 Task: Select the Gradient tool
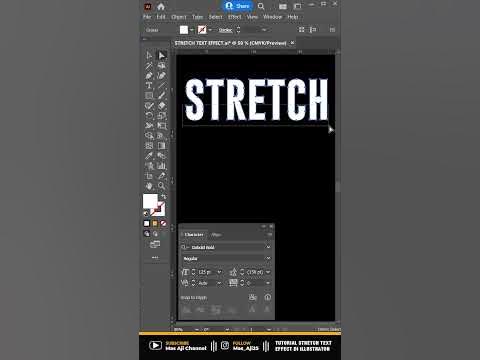[x=162, y=146]
